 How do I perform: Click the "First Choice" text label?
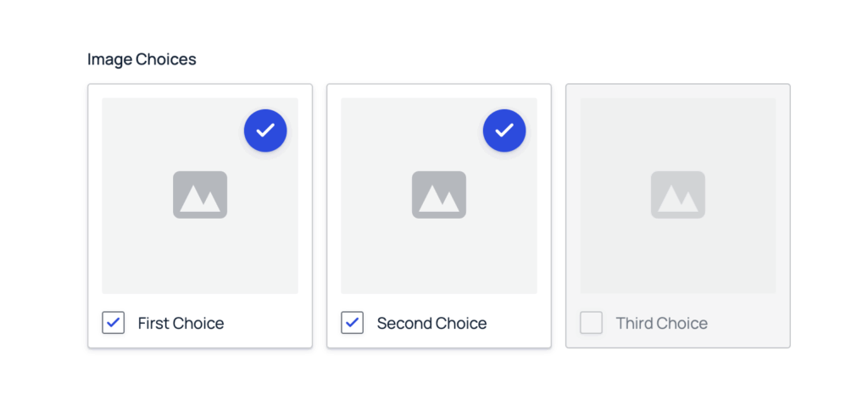pos(181,323)
